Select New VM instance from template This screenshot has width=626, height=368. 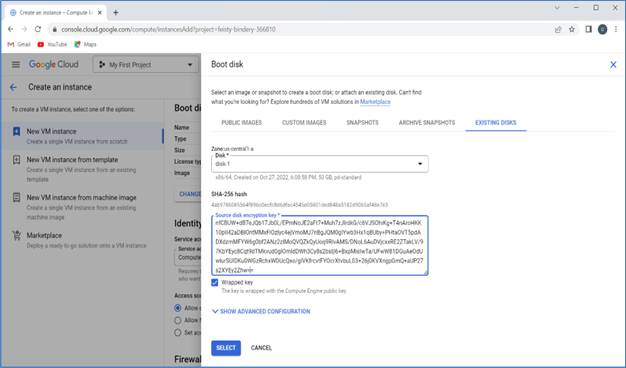pyautogui.click(x=83, y=169)
